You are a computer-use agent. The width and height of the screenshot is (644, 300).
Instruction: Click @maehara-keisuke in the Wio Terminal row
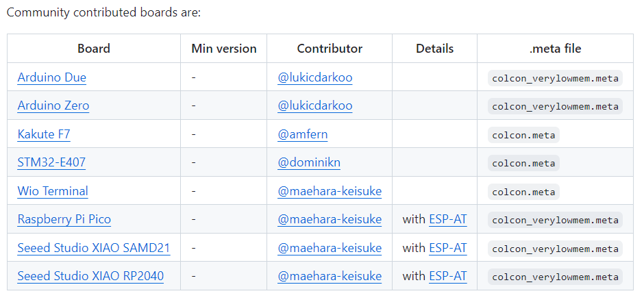[330, 191]
